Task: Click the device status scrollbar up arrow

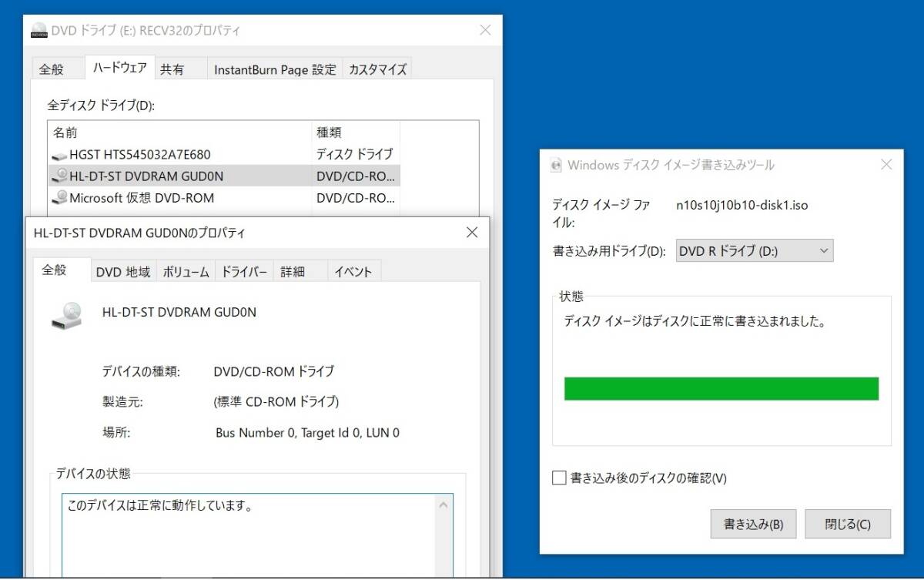Action: coord(444,506)
